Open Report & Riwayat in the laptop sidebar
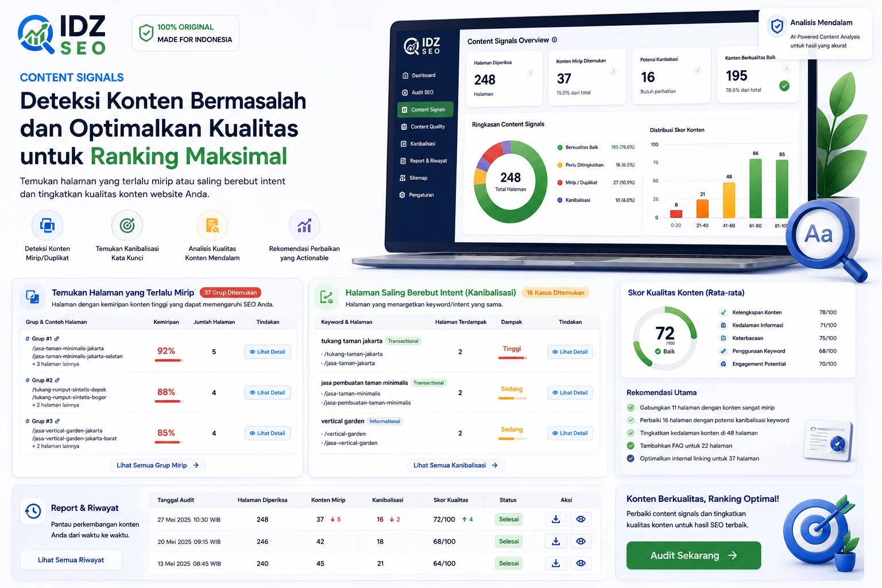Viewport: 882px width, 588px height. [x=425, y=161]
